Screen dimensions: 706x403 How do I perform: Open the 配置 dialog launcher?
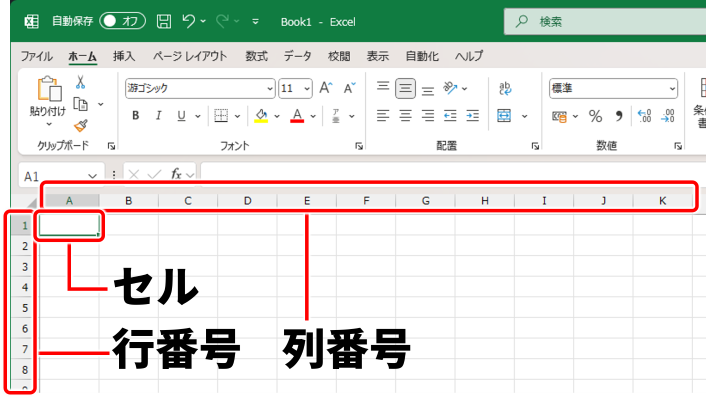click(535, 146)
